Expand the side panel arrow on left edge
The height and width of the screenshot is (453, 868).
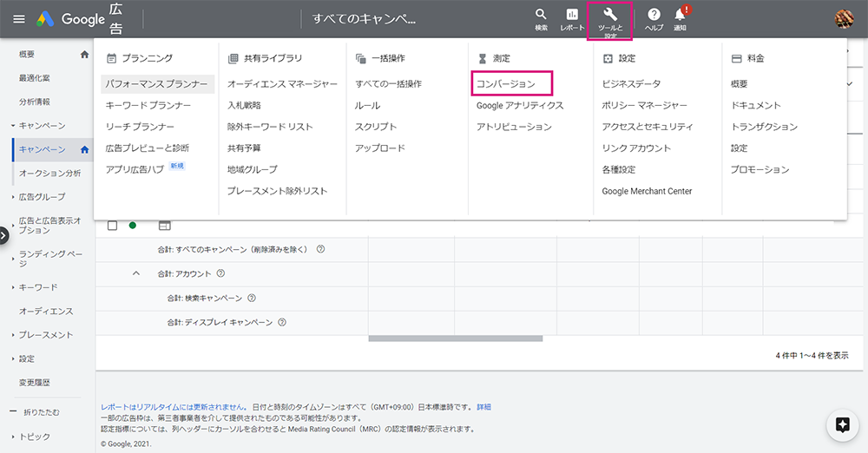pyautogui.click(x=3, y=236)
